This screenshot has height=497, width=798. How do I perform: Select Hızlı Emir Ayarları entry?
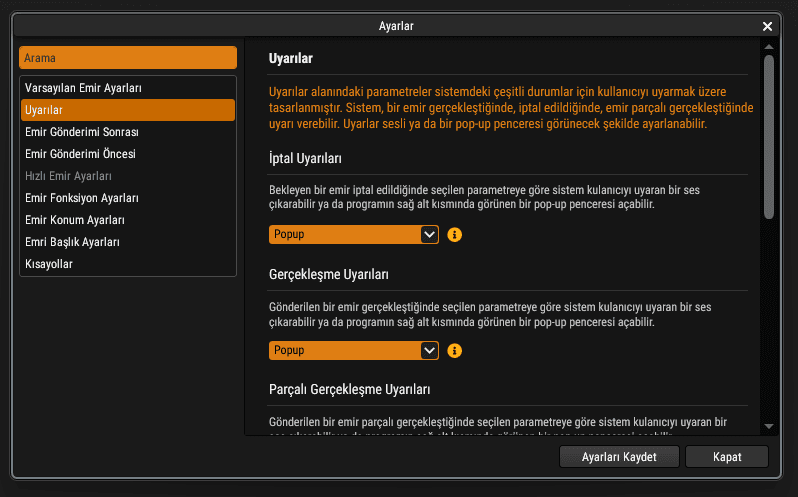128,176
